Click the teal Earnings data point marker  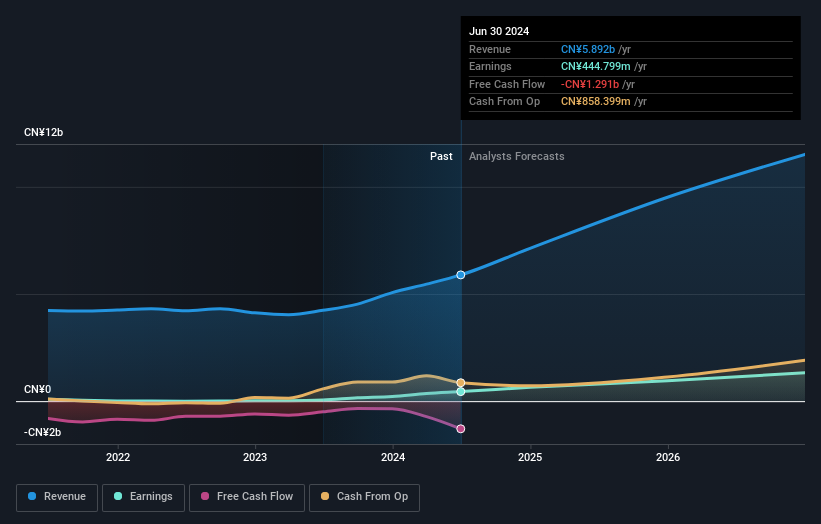[x=461, y=392]
